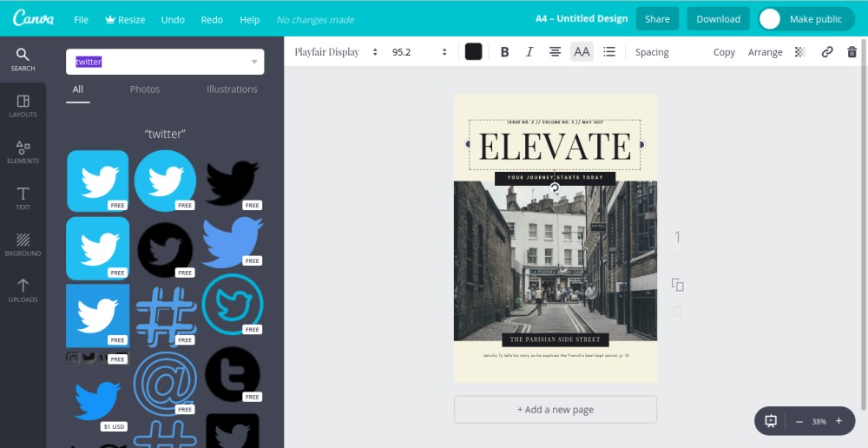Screen dimensions: 868x448
Task: Open the 95.2 font size dropdown
Action: pyautogui.click(x=419, y=52)
